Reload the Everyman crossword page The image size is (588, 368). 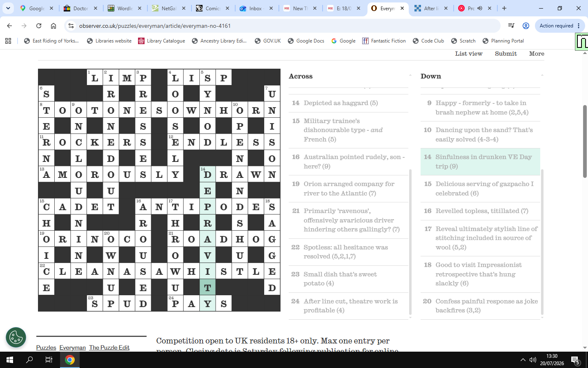[39, 26]
